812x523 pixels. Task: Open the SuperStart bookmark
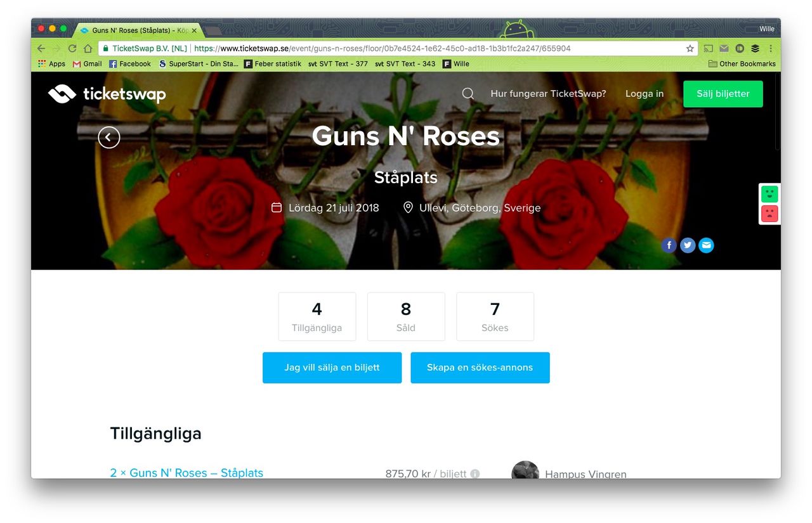pyautogui.click(x=199, y=63)
